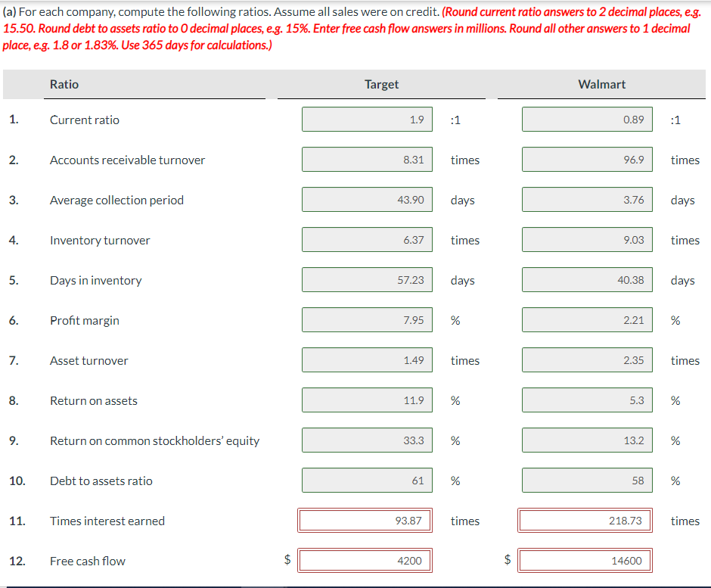Click the Walmart Average collection period field

tap(587, 199)
